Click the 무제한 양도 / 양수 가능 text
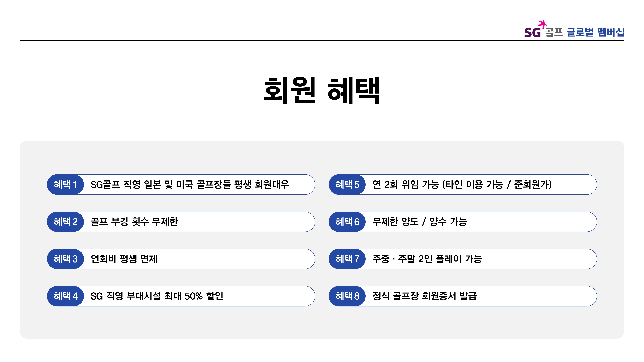The image size is (644, 362). [x=419, y=222]
